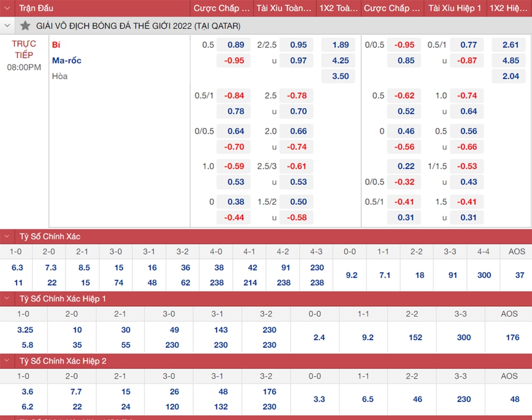This screenshot has width=532, height=420.
Task: Collapse the GIẢI VÔ ĐỊCH league section
Action: [x=6, y=26]
